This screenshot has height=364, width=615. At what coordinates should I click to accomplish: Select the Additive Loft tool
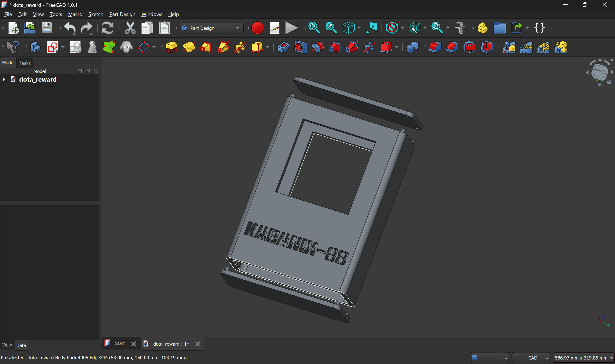(206, 47)
